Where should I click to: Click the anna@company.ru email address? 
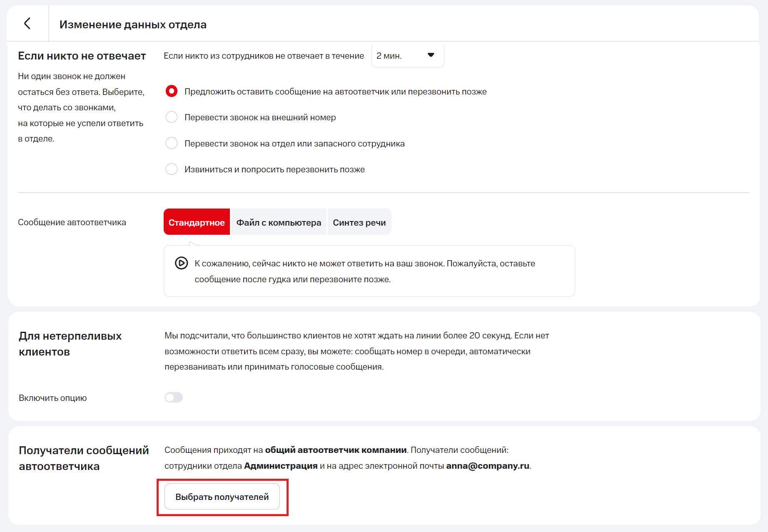[x=487, y=466]
